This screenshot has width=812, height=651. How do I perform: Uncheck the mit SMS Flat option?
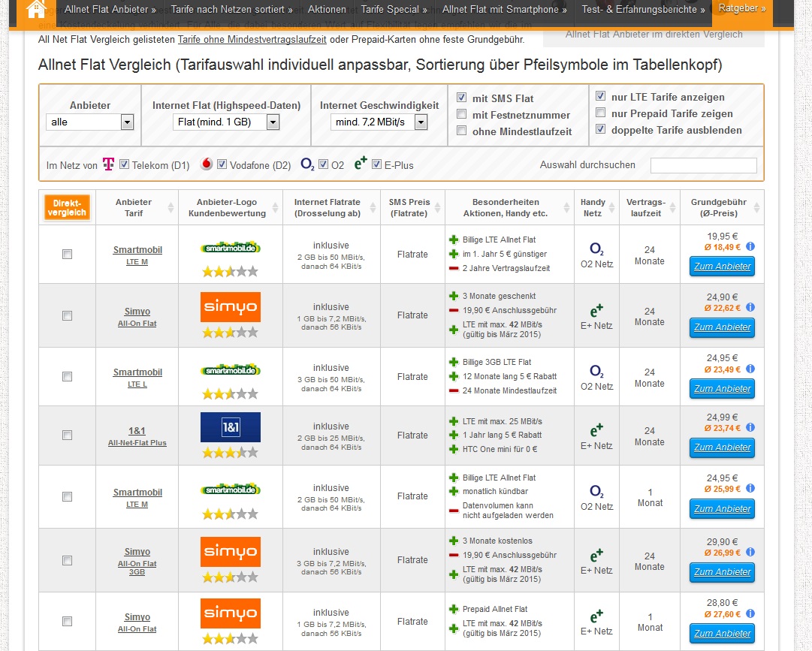click(x=461, y=98)
